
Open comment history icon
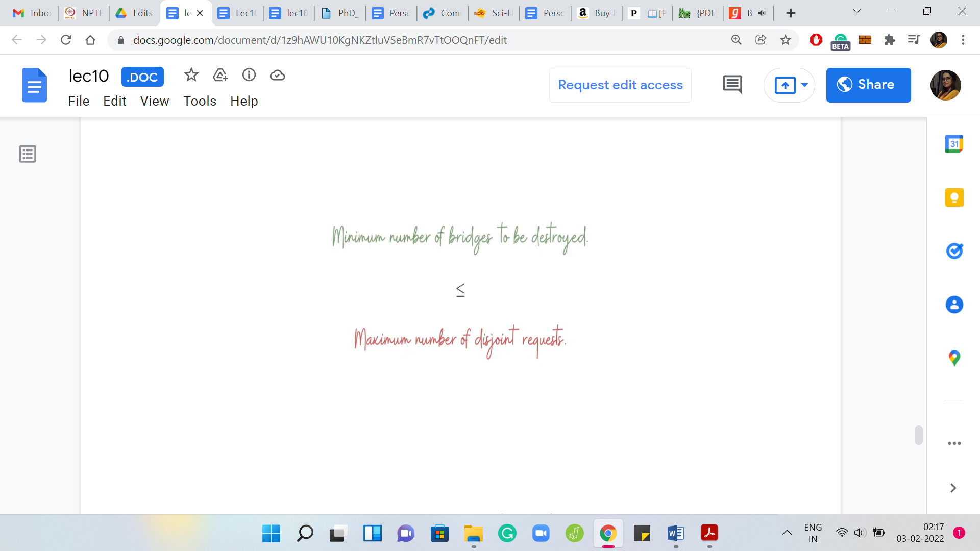point(732,85)
